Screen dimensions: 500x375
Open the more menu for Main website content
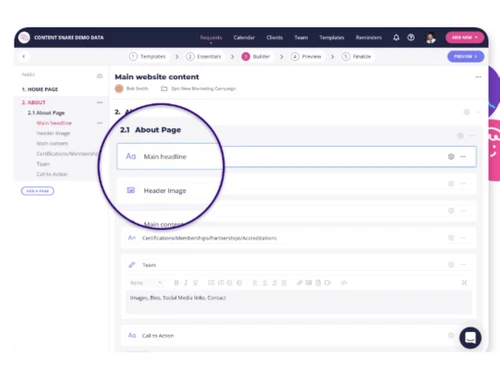[478, 77]
